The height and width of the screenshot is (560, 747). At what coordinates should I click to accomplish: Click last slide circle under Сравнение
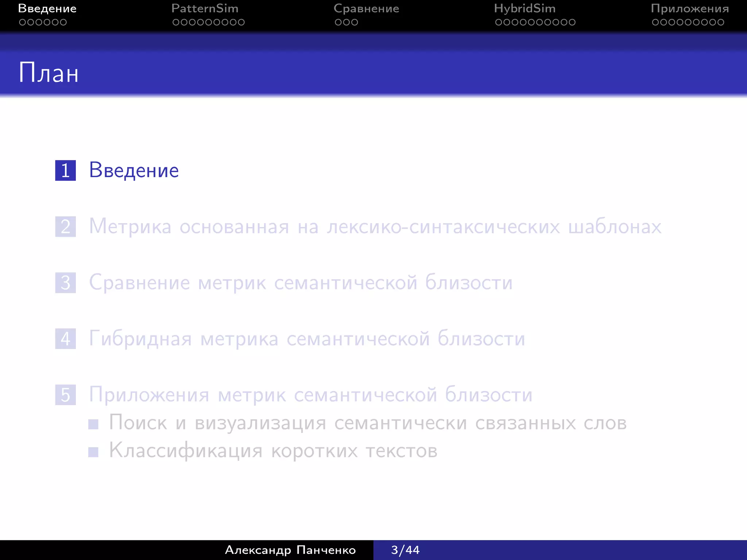355,22
